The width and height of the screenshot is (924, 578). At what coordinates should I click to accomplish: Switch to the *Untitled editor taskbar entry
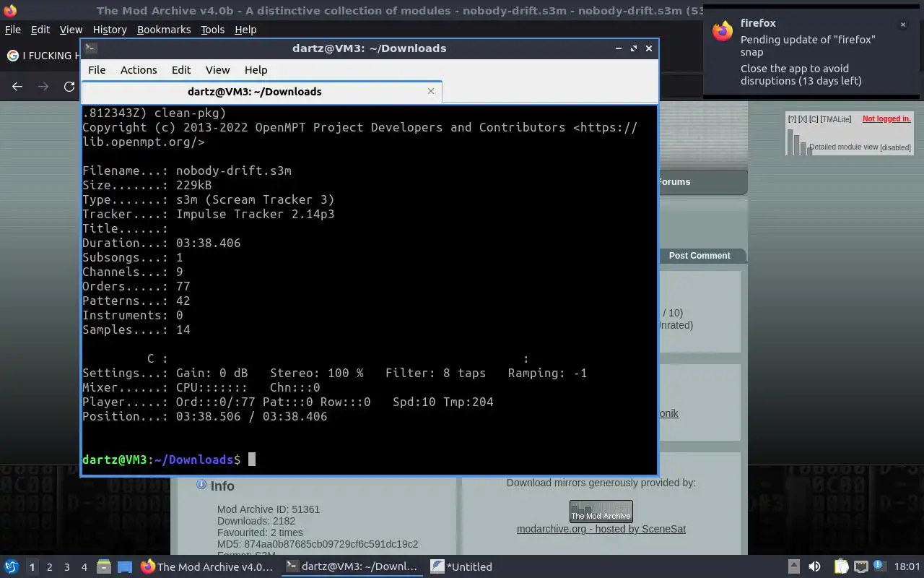[462, 566]
